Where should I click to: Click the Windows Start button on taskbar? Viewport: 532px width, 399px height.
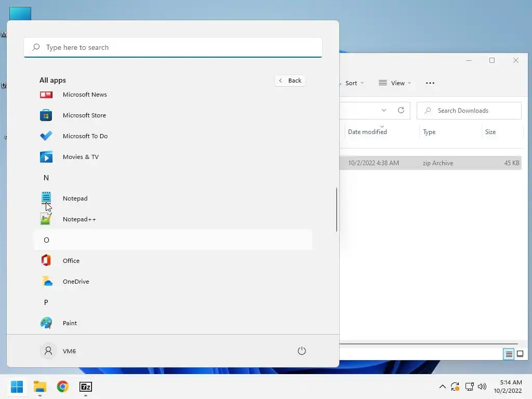click(x=17, y=387)
